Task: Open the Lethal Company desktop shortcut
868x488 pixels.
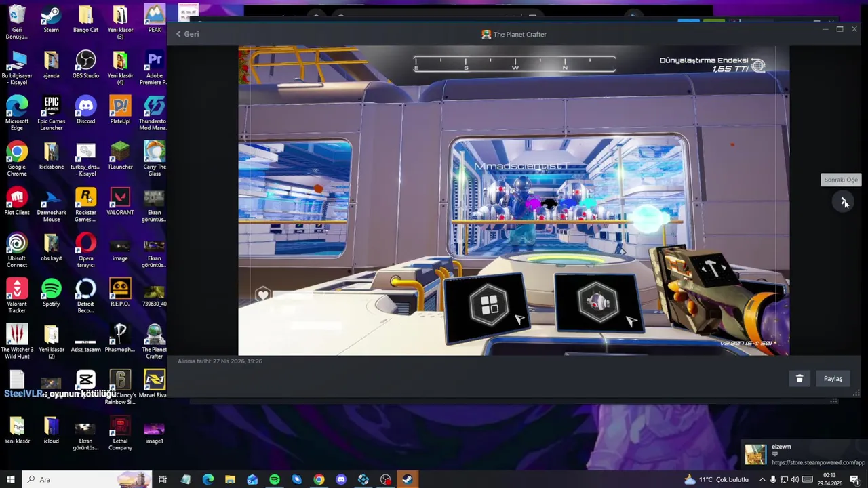Action: coord(120,433)
